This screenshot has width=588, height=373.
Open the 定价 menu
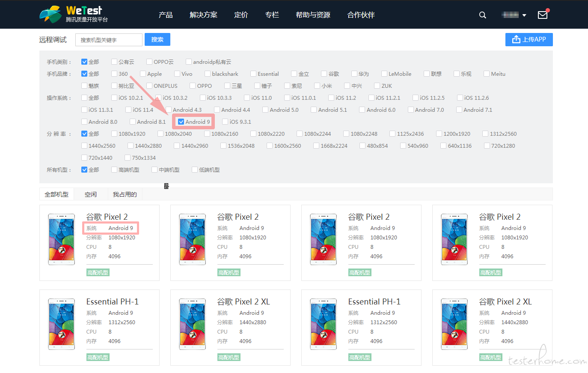(x=241, y=15)
